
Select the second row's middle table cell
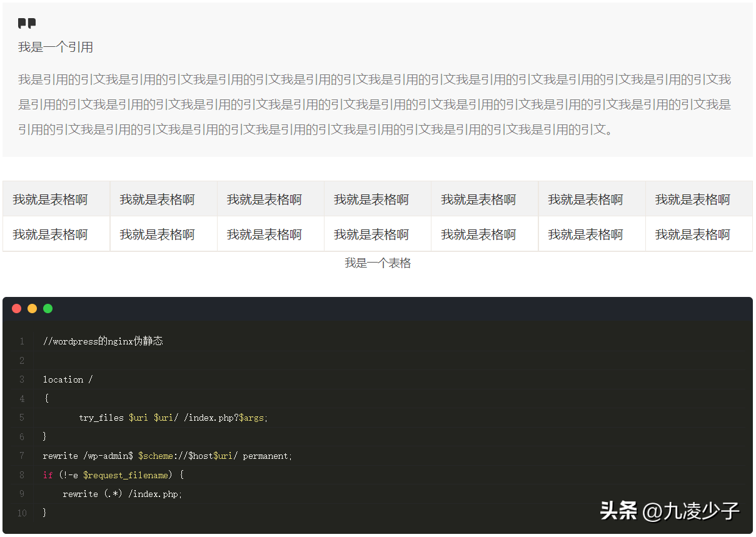coord(377,233)
